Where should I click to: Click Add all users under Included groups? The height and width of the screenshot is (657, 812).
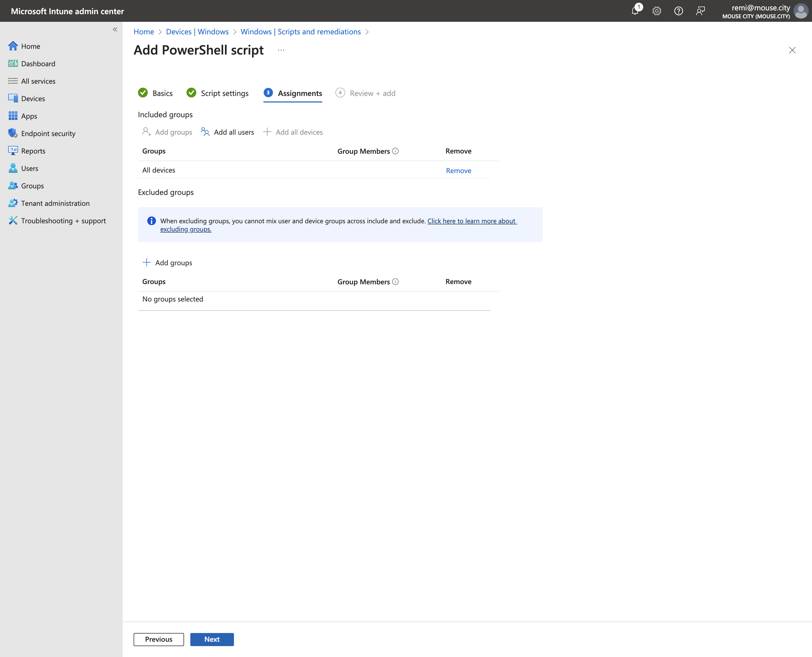pos(227,132)
